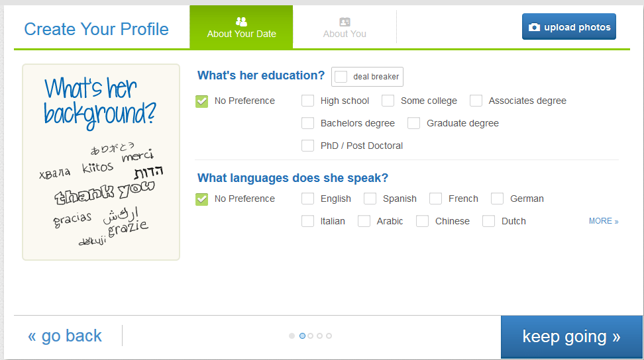Screen dimensions: 644x360
Task: Uncheck No Preference for education
Action: coord(202,101)
